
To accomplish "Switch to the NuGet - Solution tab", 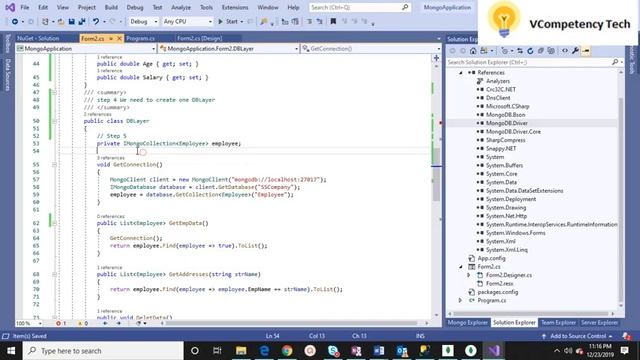I will pos(38,38).
